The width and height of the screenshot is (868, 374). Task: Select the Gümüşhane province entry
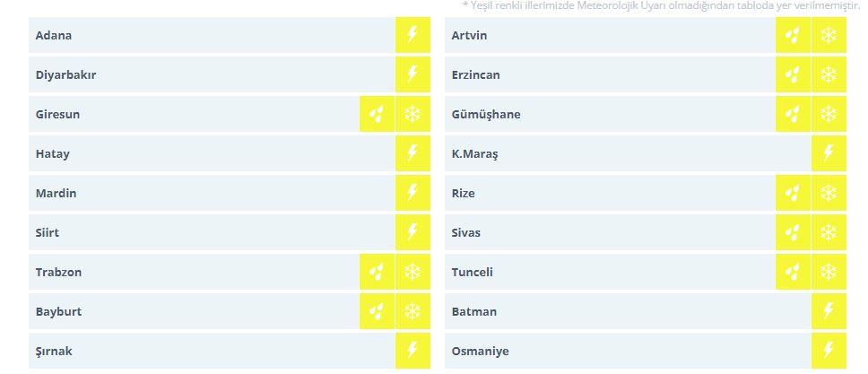click(486, 114)
